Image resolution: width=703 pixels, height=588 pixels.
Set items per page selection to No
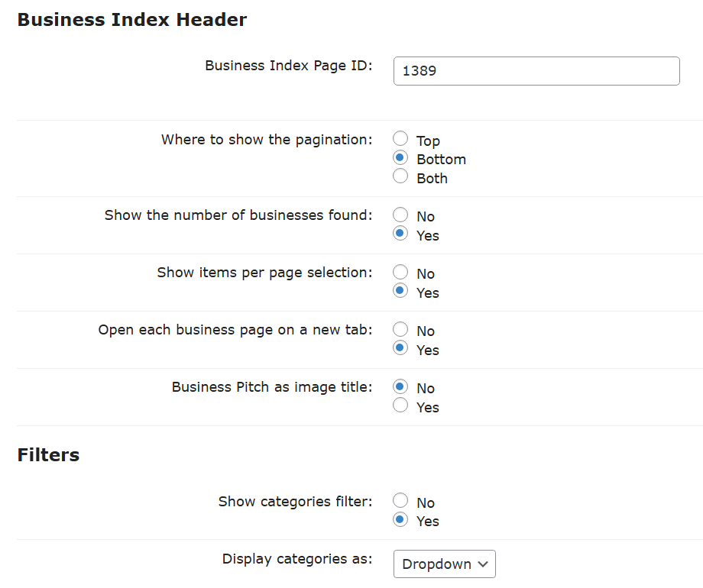click(x=400, y=272)
